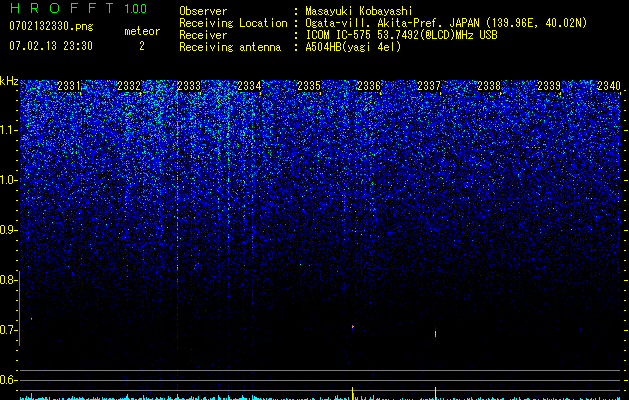Click the Ogata-vill. Akita-Pref. JAPAN location text

click(446, 23)
